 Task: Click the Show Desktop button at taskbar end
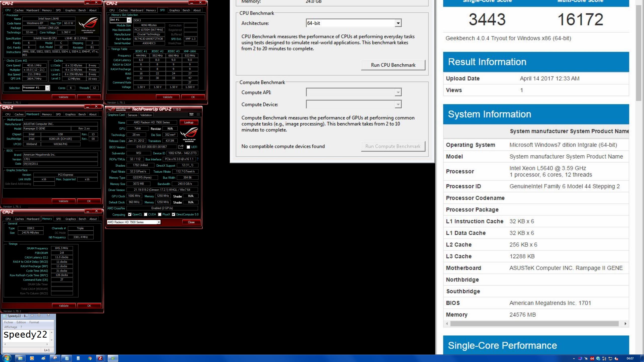642,358
